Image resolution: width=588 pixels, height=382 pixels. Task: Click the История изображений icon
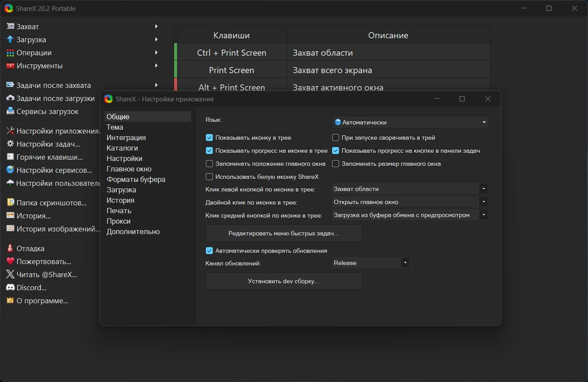(10, 229)
